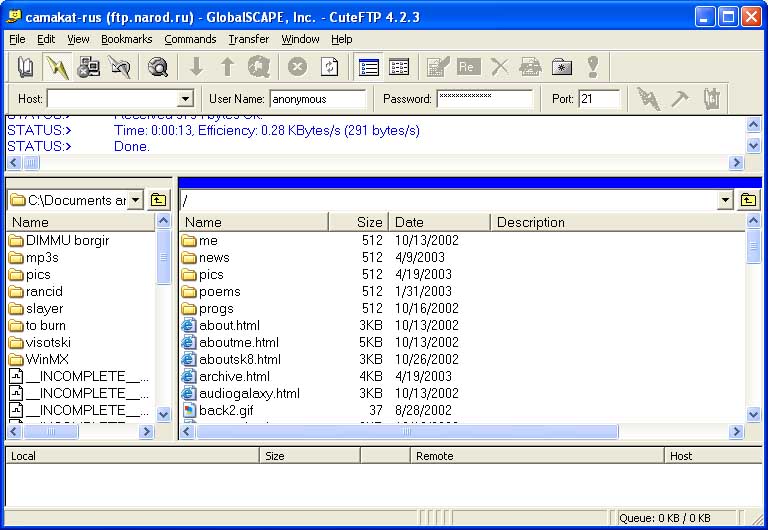Click the local pane Name column header
Image resolution: width=768 pixels, height=530 pixels.
pos(81,222)
